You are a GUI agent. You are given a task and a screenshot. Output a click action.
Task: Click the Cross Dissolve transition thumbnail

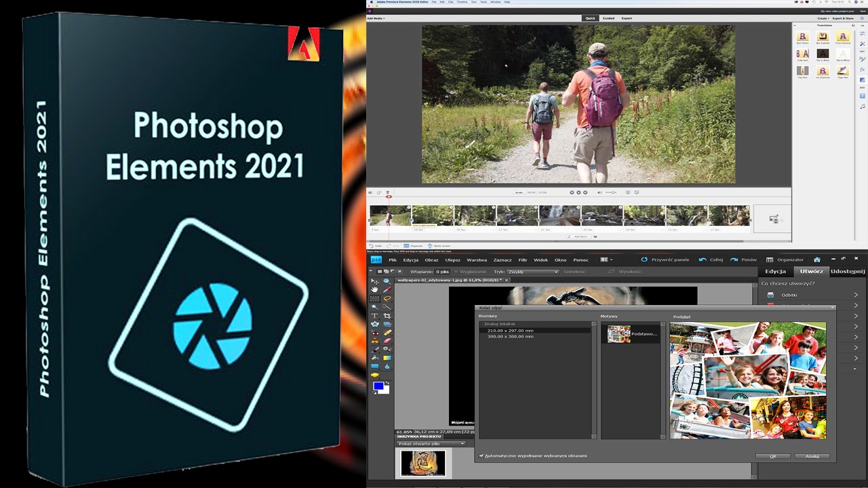[x=843, y=36]
